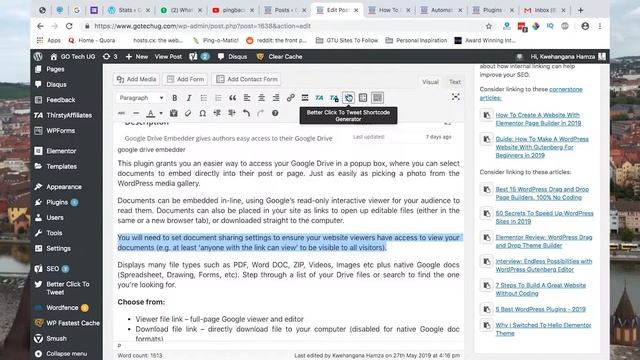Open Paragraph format dropdown
The height and width of the screenshot is (360, 640).
pyautogui.click(x=141, y=98)
